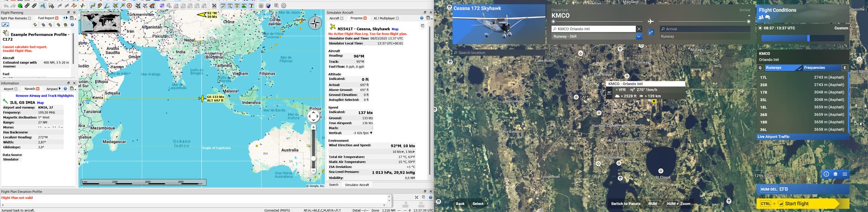Close the Navaids tab with its red box
This screenshot has height=212, width=868.
[x=38, y=89]
